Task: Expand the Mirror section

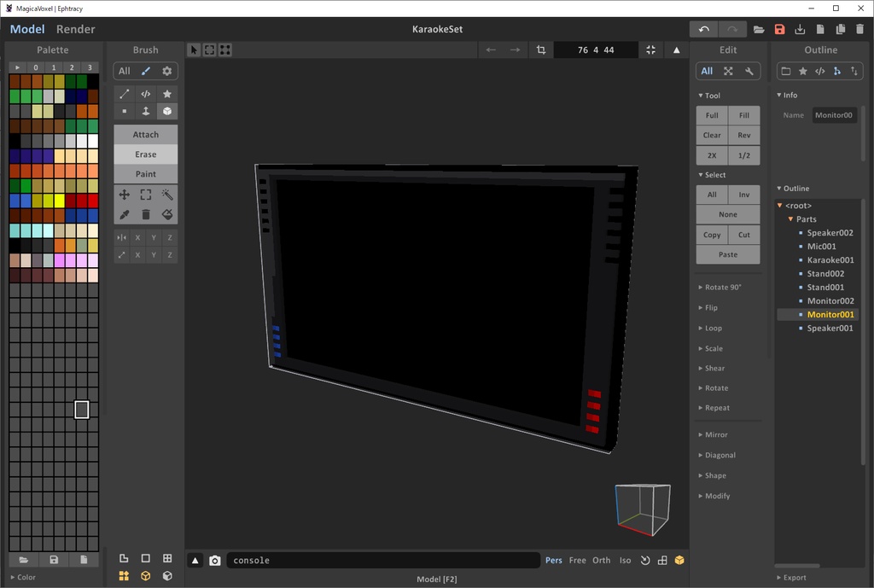Action: (x=713, y=434)
